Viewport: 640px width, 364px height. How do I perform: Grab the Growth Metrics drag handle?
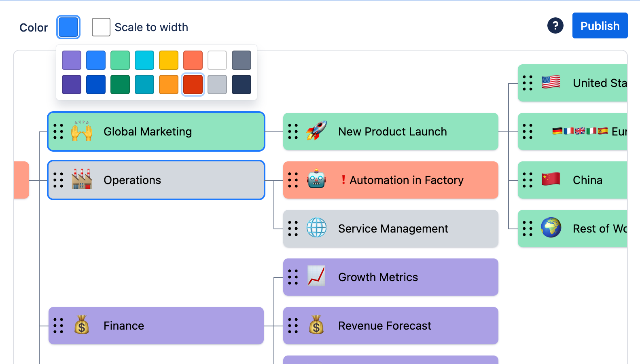point(293,277)
